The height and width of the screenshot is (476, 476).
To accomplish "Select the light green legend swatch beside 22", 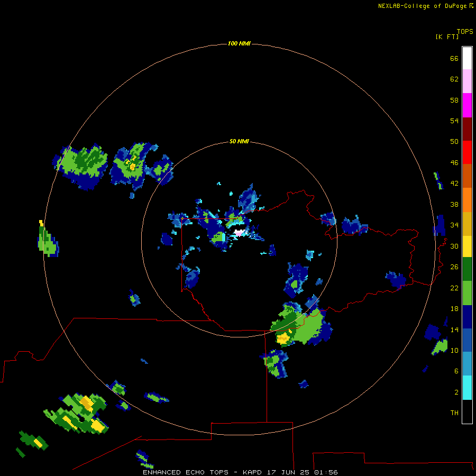I will click(x=467, y=292).
